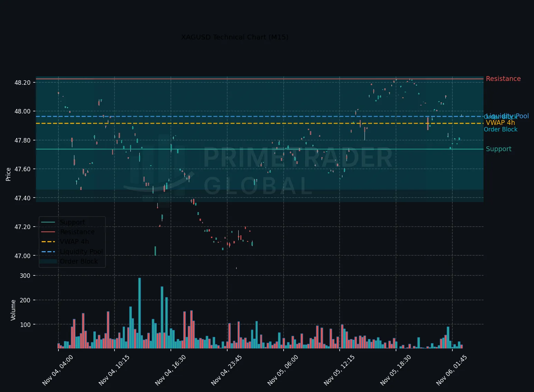Click the 47.60 price tick label
The image size is (534, 392).
tap(22, 169)
